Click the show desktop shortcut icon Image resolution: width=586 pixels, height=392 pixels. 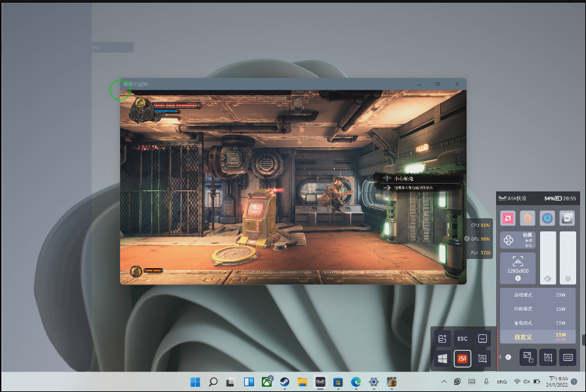coord(482,339)
